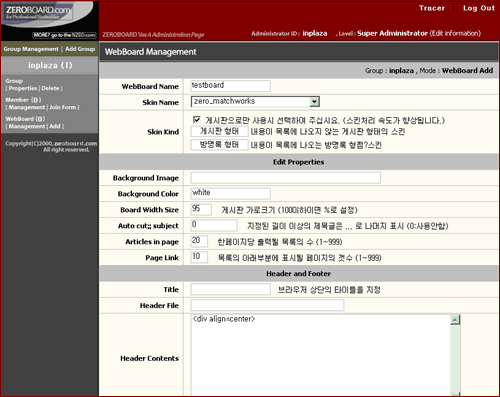
Task: Click the 'Edit Properties' section heading
Action: coord(298,162)
